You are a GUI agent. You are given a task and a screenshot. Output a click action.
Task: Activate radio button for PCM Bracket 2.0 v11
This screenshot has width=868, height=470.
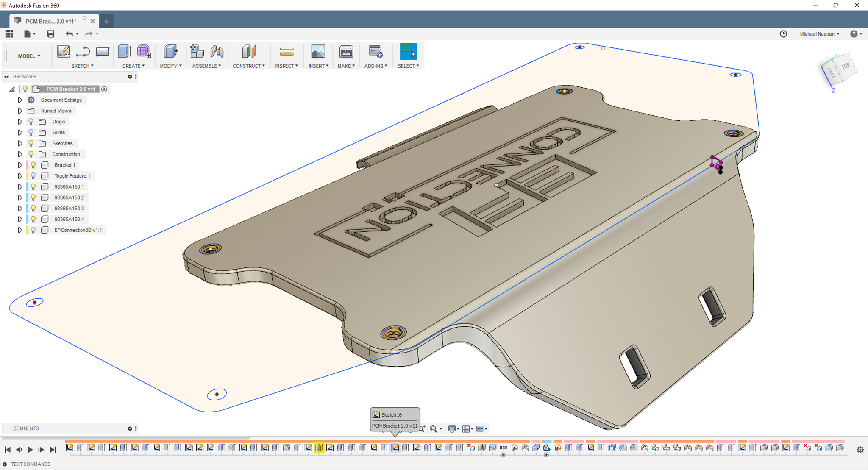coord(104,89)
